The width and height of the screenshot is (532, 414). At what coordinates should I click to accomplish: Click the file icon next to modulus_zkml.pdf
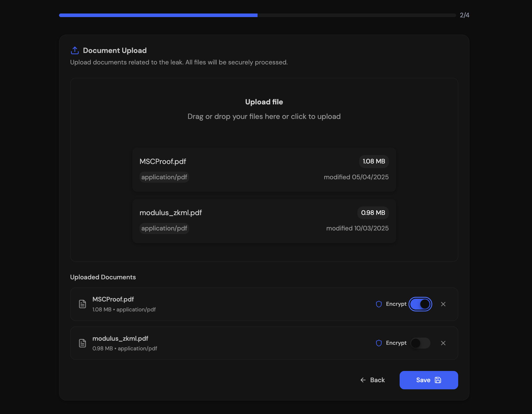(x=82, y=343)
